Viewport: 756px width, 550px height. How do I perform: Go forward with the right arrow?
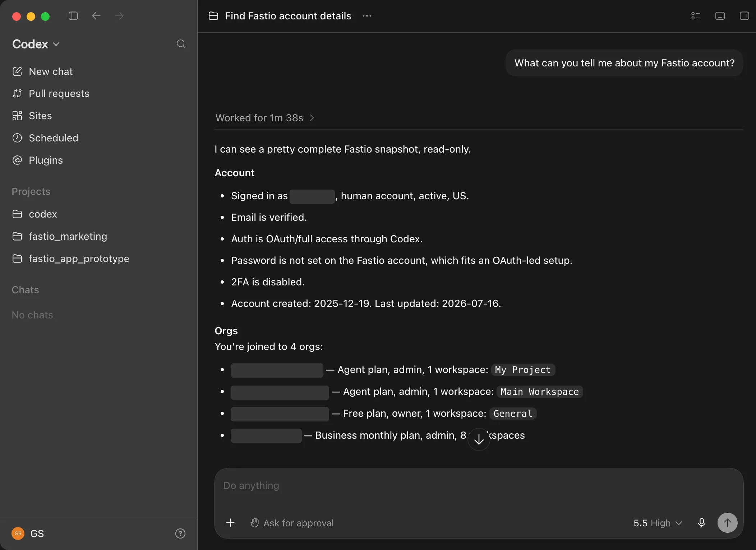coord(119,16)
